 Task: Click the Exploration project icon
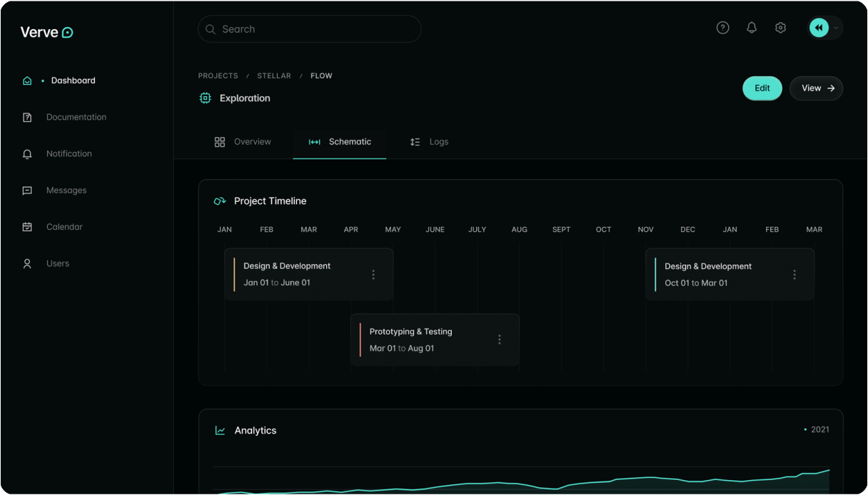[206, 98]
